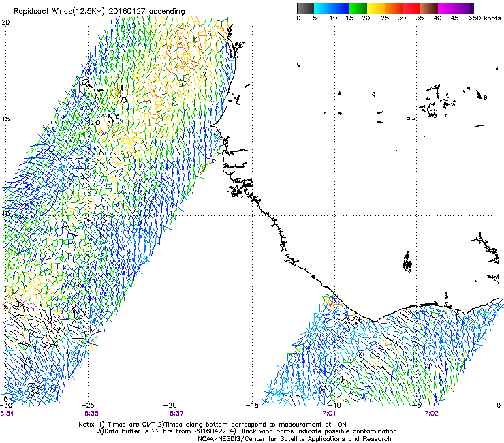Click the longitude label '-25'
Image resolution: width=504 pixels, height=443 pixels.
88,405
